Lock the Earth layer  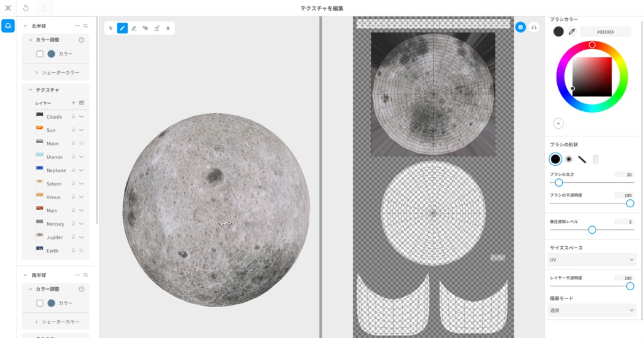pyautogui.click(x=73, y=250)
